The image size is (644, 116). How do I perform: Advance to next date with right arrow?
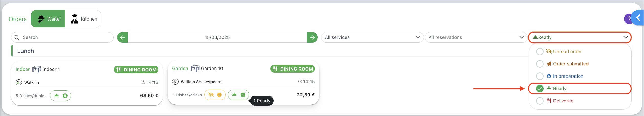tap(312, 37)
